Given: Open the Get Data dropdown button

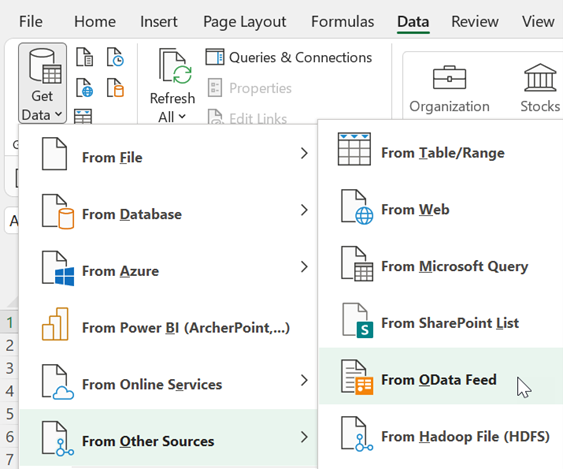Looking at the screenshot, I should pos(42,83).
